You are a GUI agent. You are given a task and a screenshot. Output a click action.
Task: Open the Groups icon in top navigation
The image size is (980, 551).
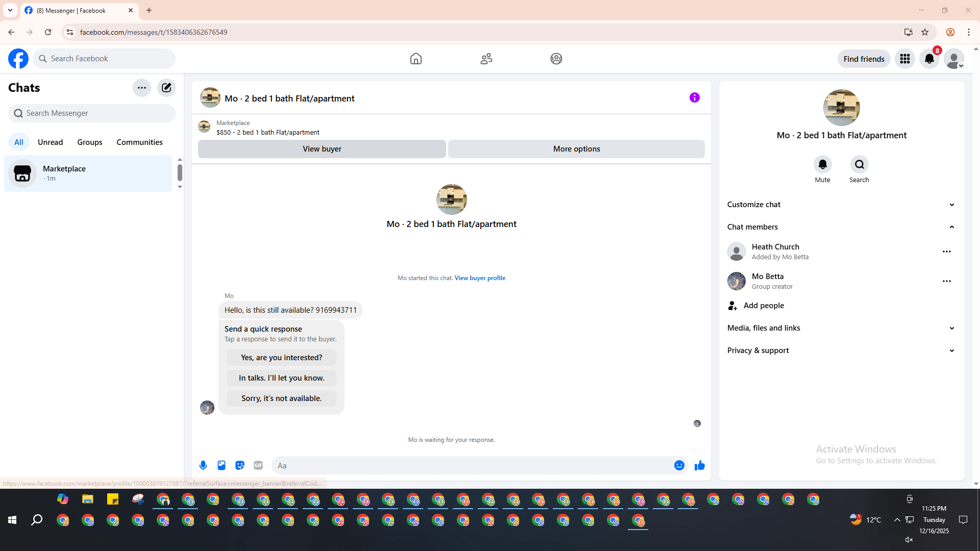pos(556,59)
